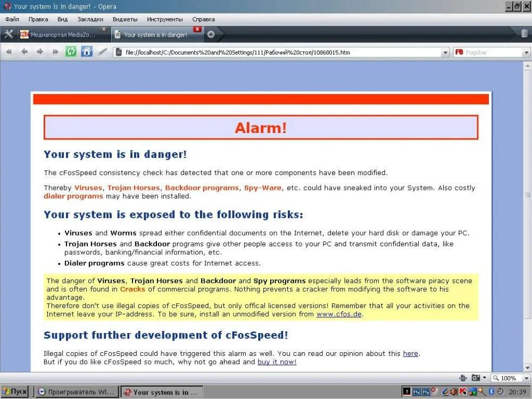Toggle fit to width icon
The width and height of the screenshot is (532, 399).
coord(463,378)
